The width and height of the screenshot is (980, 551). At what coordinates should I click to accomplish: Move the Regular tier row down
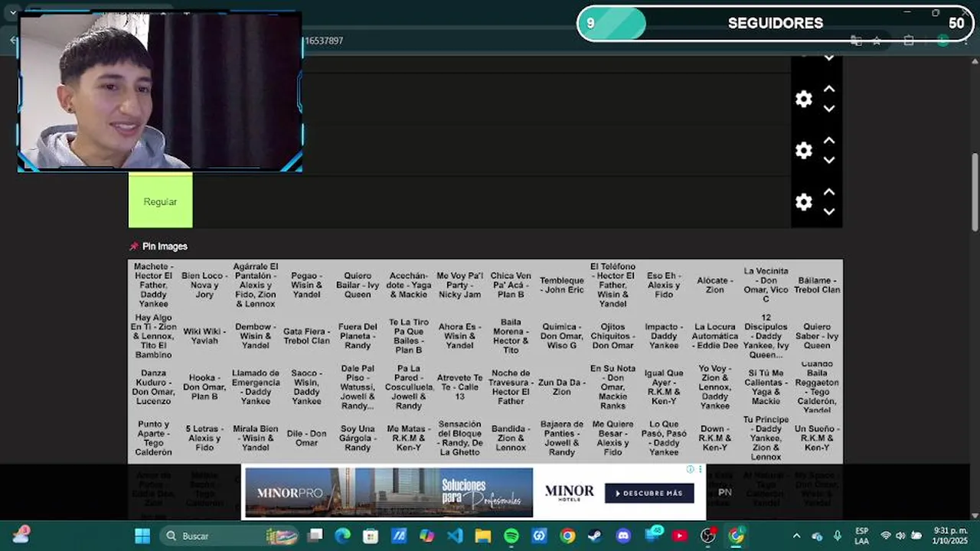click(x=829, y=212)
